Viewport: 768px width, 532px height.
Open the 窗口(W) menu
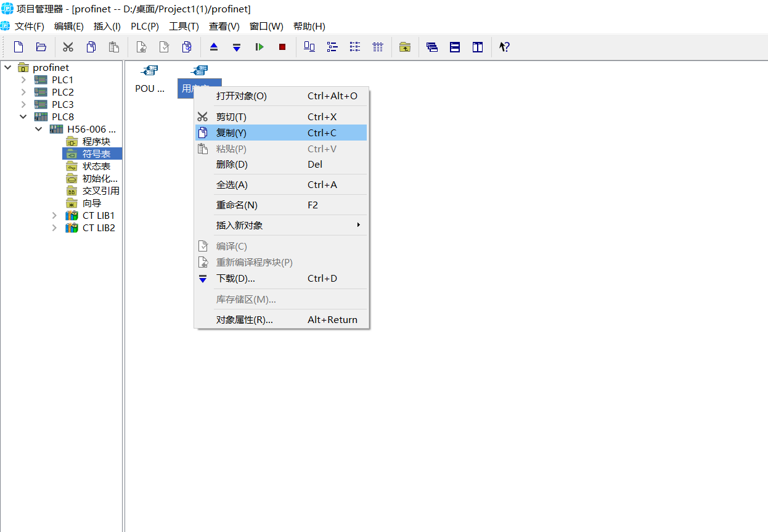266,26
